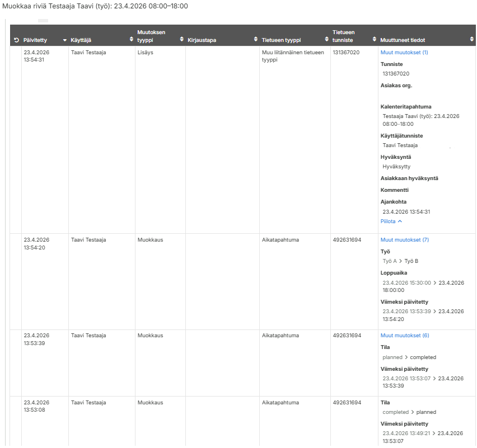Click sort arrows on Tietueen tyyppi column
477x448 pixels.
326,40
